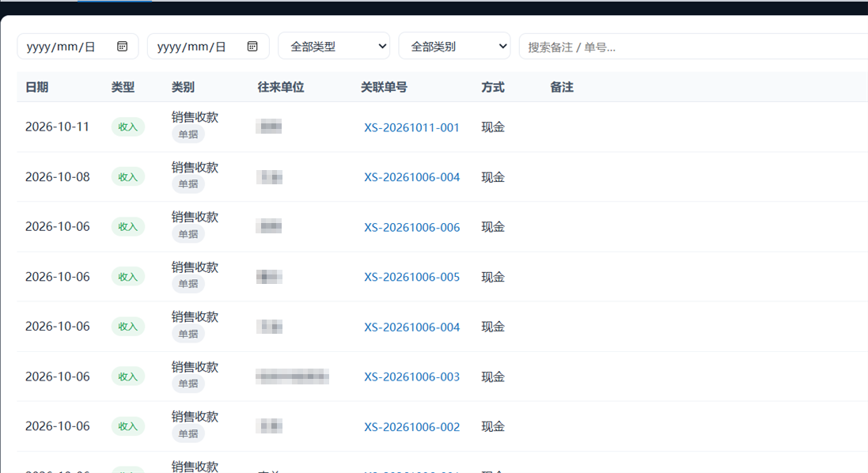The height and width of the screenshot is (473, 868).
Task: Click 现金 in XS-20261006-005 row
Action: pos(493,277)
